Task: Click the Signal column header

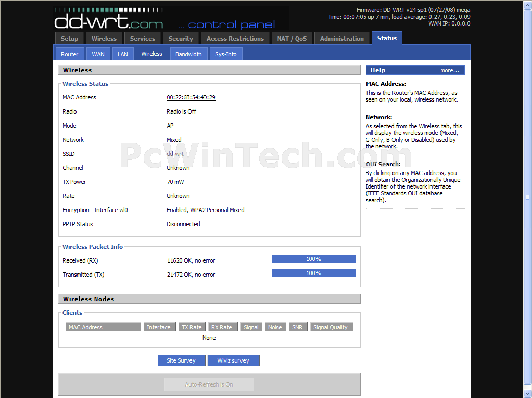Action: pos(251,327)
